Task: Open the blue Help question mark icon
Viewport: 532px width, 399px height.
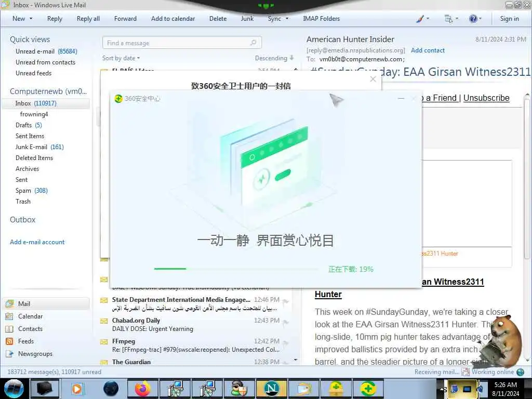Action: pyautogui.click(x=473, y=19)
